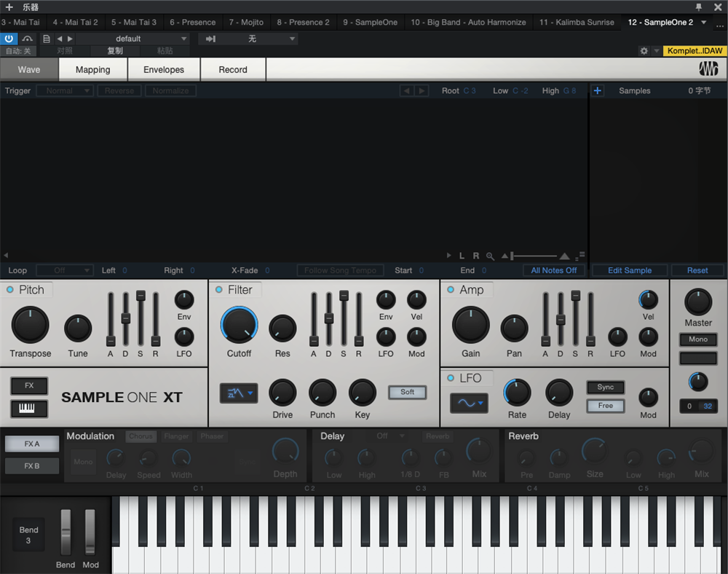
Task: Click the Normalize button
Action: coord(170,90)
